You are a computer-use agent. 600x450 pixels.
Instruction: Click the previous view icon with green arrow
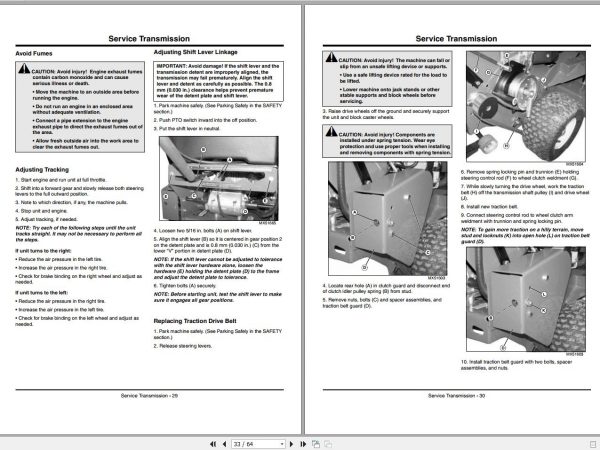(316, 444)
